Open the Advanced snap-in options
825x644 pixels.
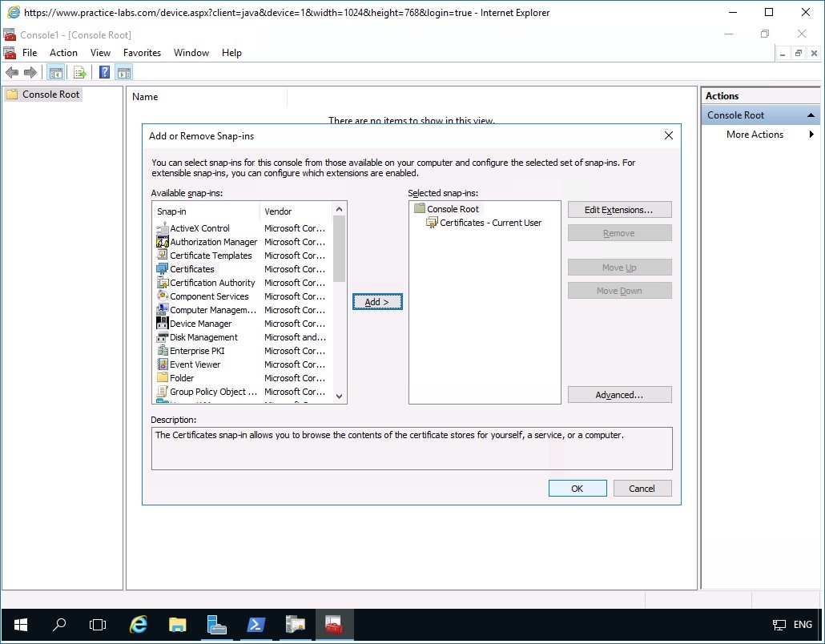pos(619,394)
